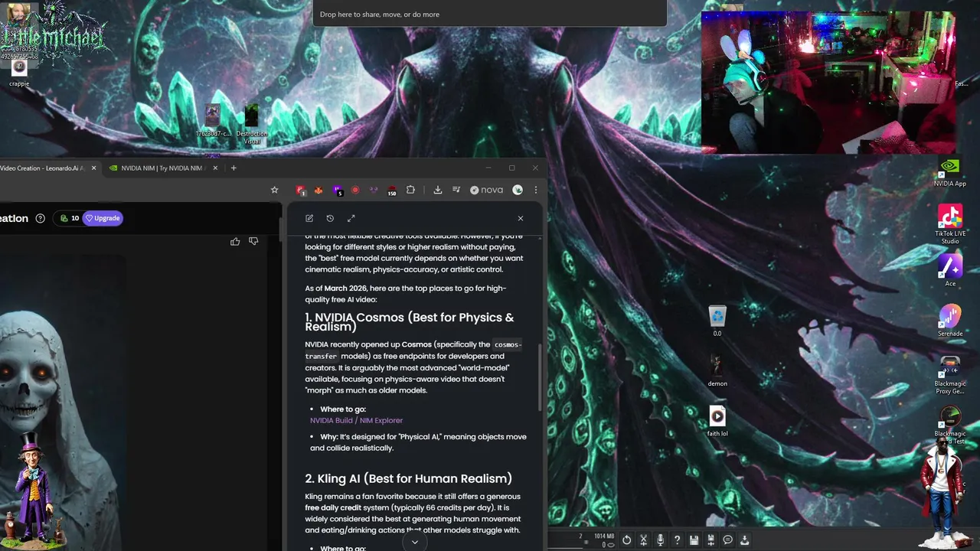980x551 pixels.
Task: Click the '1. NVIDIA Cosmos' heading
Action: click(410, 321)
